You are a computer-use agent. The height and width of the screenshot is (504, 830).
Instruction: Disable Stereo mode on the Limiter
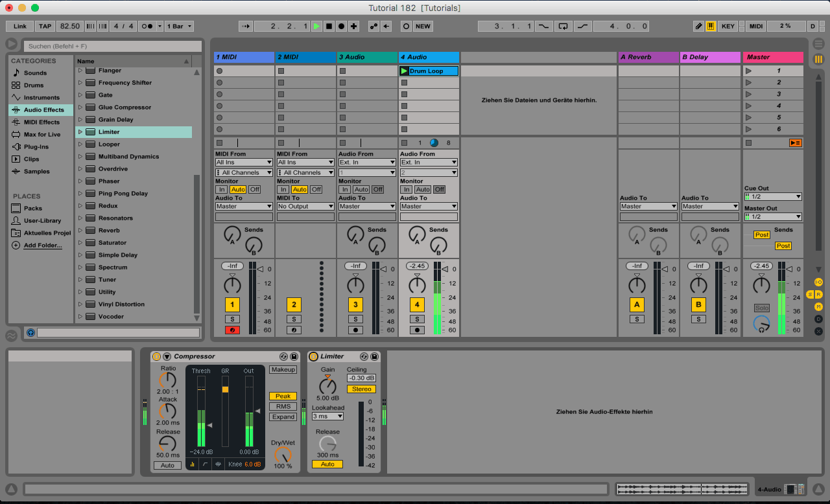coord(361,389)
